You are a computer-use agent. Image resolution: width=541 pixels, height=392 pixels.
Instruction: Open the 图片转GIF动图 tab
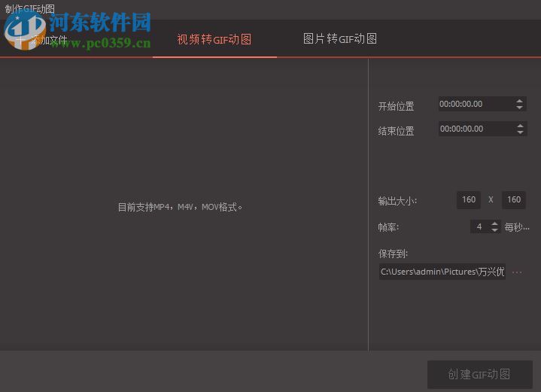(x=340, y=38)
